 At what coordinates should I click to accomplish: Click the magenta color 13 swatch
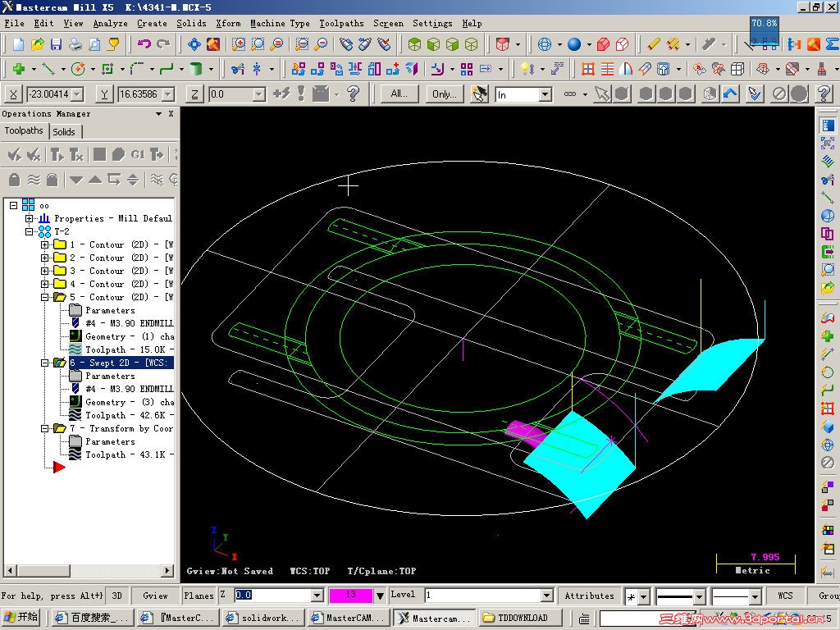(x=350, y=596)
